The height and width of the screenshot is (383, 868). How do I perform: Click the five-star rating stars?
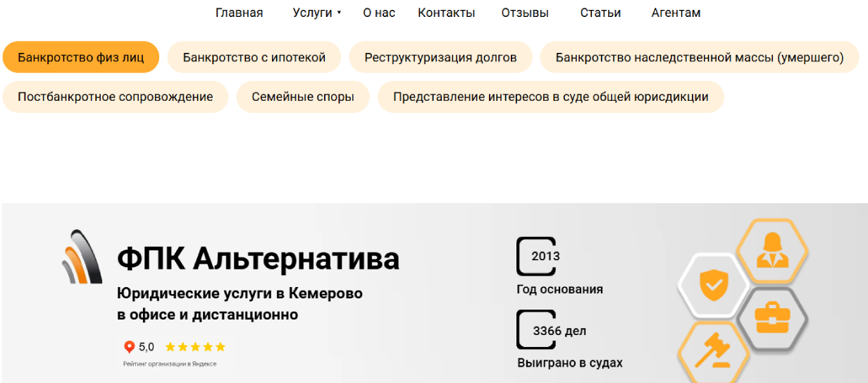tap(195, 347)
